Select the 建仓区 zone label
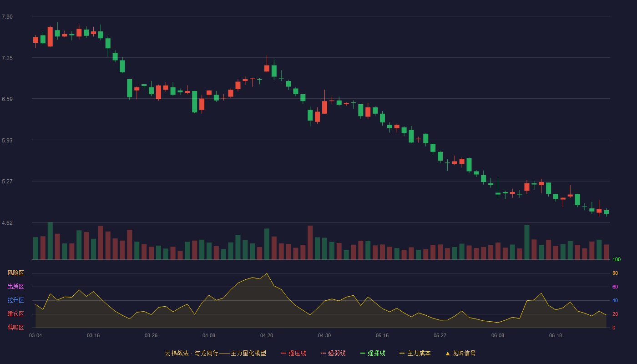This screenshot has width=637, height=364. point(15,314)
